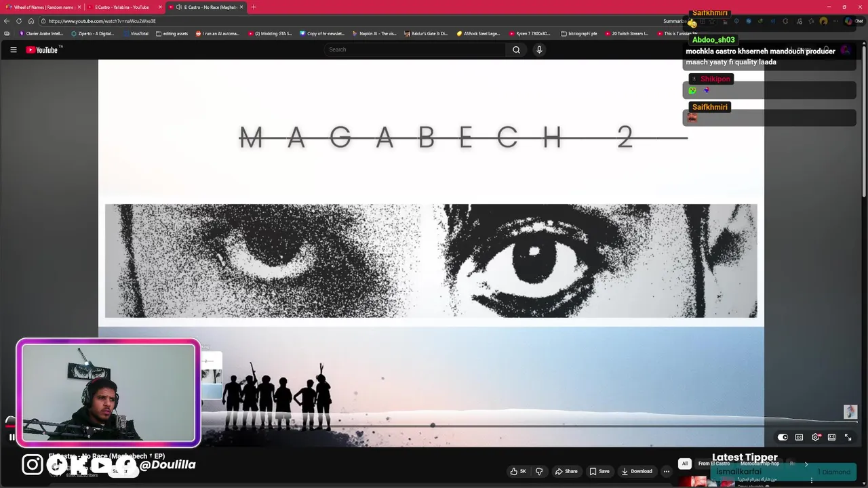This screenshot has width=868, height=488.
Task: Share the video
Action: tap(566, 471)
